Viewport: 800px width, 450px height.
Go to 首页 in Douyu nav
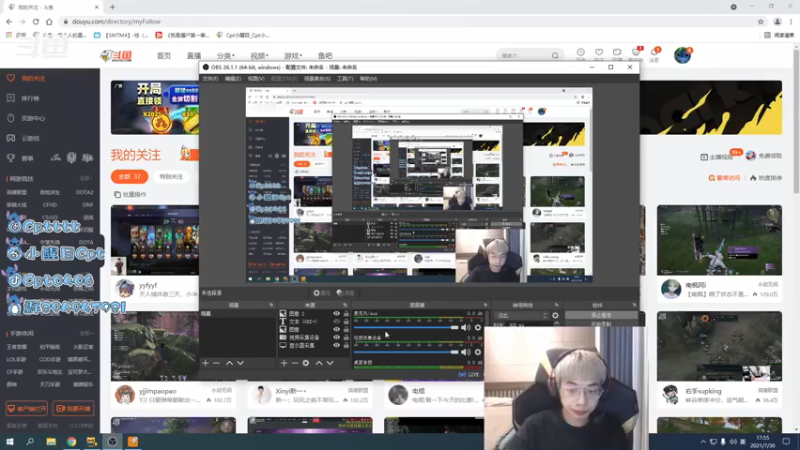coord(164,56)
